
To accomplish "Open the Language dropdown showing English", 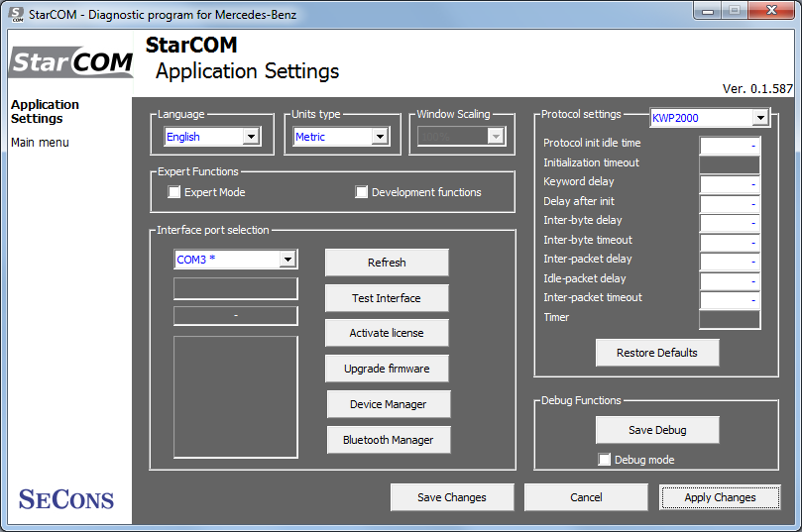I will click(213, 137).
